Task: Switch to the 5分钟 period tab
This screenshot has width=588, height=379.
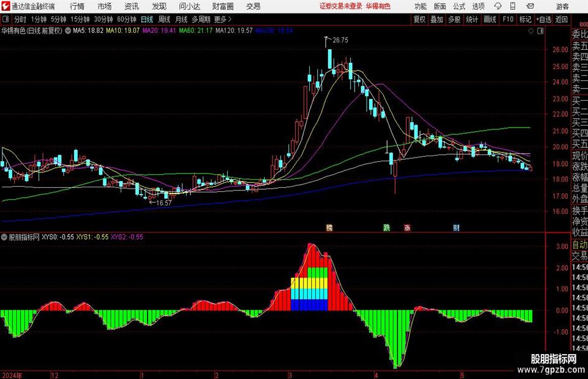Action: click(58, 19)
